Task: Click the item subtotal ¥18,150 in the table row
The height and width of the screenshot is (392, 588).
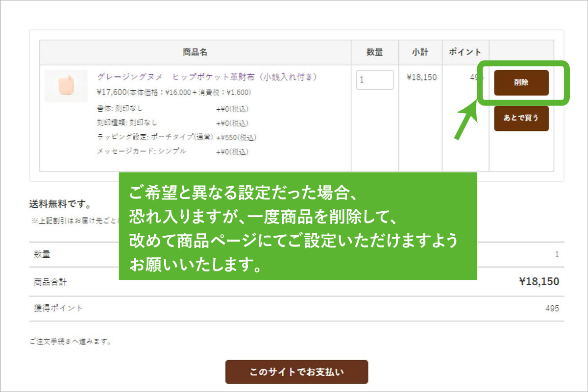Action: pyautogui.click(x=421, y=77)
